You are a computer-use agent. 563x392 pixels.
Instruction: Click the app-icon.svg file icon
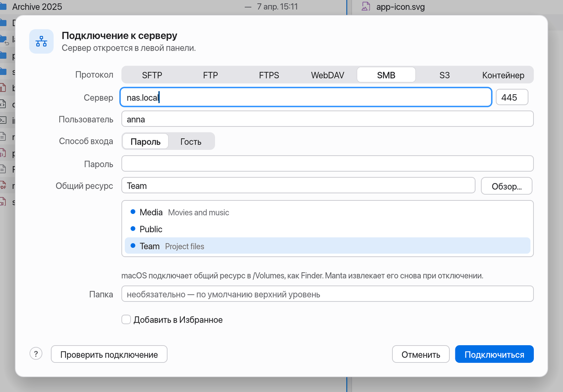coord(366,6)
